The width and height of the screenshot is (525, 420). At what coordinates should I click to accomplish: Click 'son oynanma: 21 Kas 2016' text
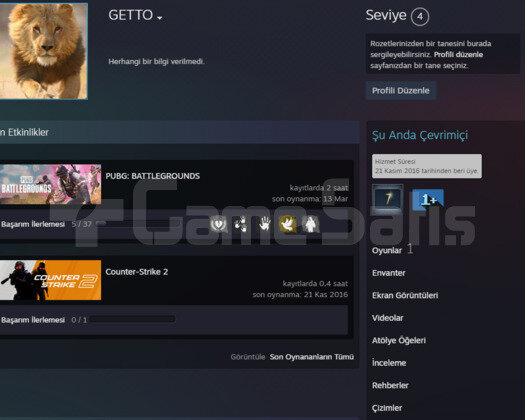tap(300, 295)
